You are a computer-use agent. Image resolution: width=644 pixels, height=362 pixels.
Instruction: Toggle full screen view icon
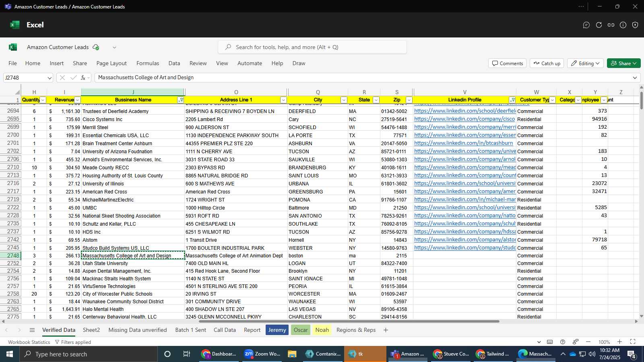click(633, 342)
